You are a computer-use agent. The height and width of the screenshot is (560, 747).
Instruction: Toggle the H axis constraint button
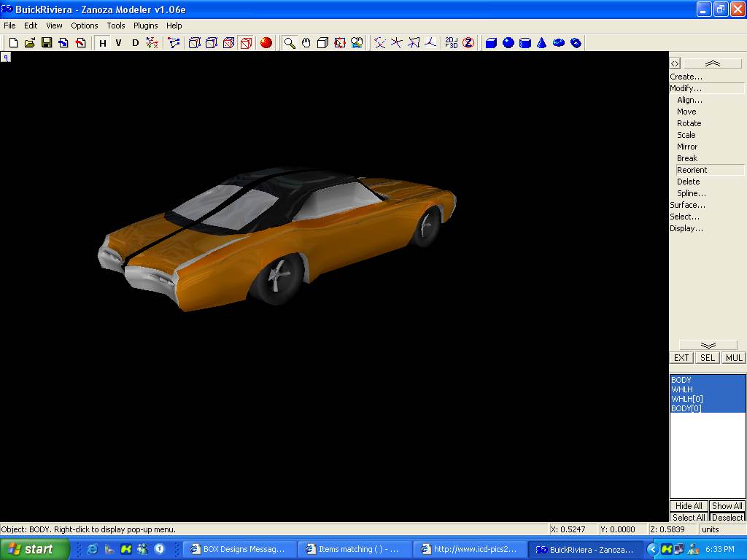(103, 43)
